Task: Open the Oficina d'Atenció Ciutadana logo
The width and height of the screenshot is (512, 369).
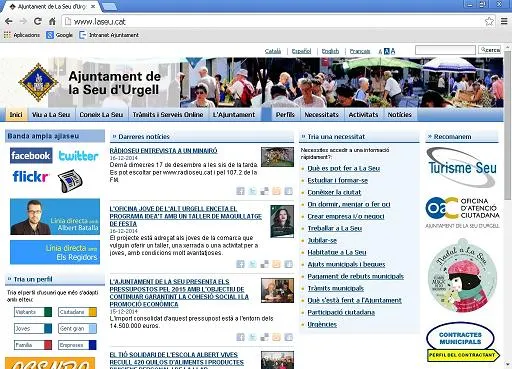Action: pyautogui.click(x=463, y=212)
